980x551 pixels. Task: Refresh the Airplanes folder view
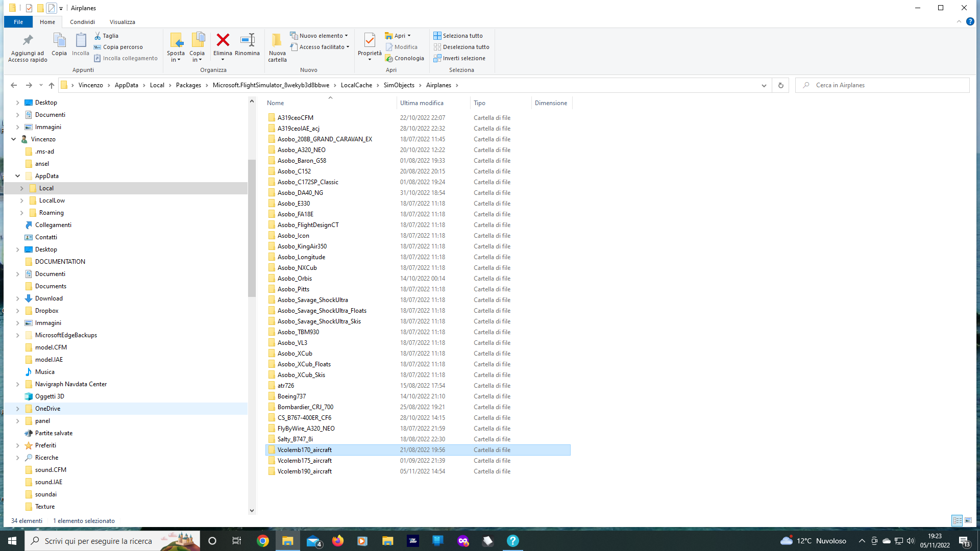(x=780, y=85)
